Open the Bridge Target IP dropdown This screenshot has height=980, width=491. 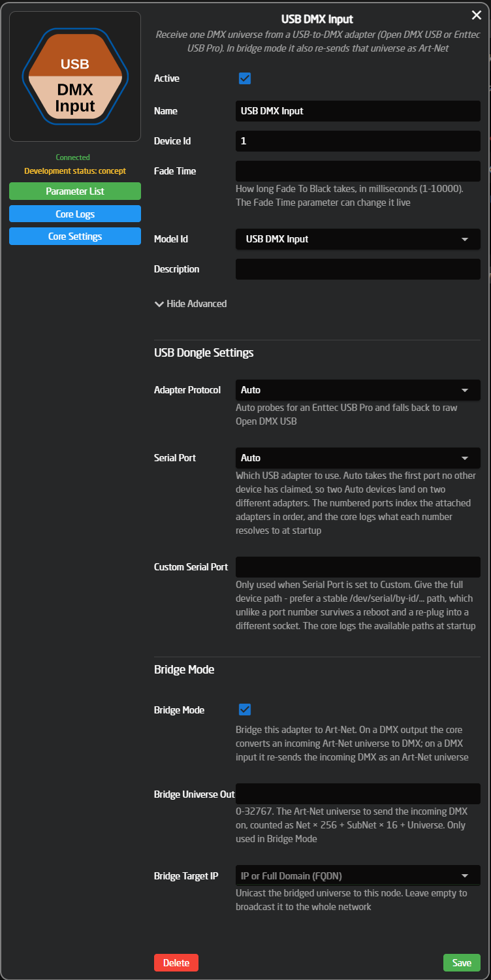coord(358,875)
